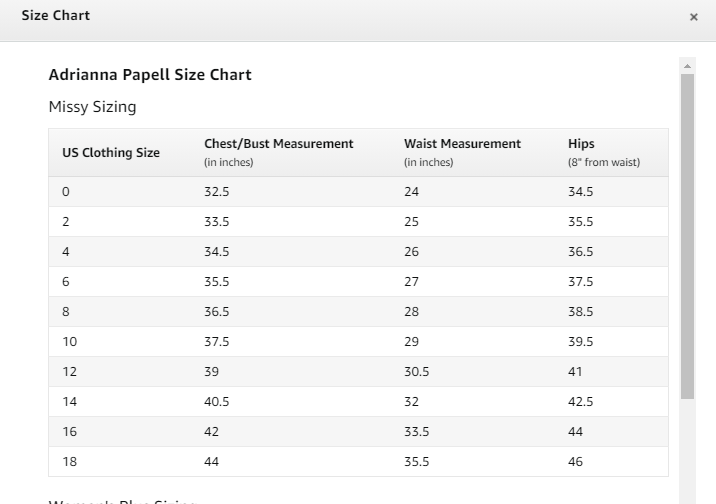716x504 pixels.
Task: Select size 10 in the size column
Action: coord(69,342)
